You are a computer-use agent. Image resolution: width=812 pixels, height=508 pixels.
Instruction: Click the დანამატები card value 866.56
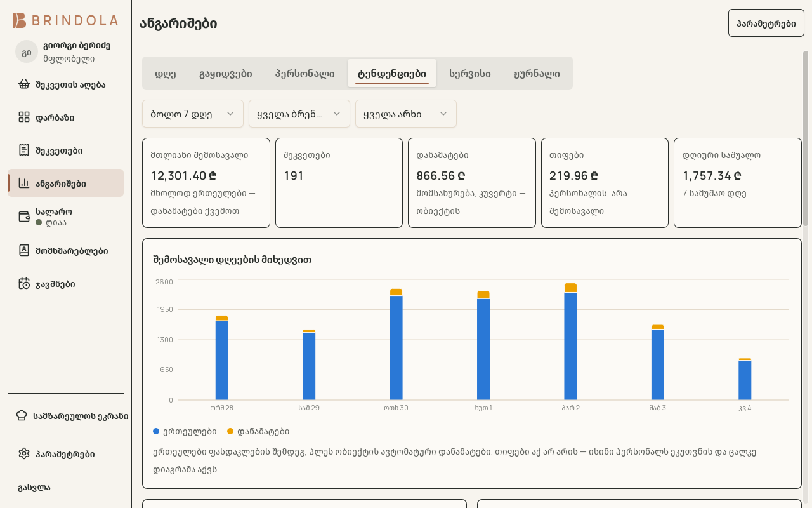click(441, 176)
